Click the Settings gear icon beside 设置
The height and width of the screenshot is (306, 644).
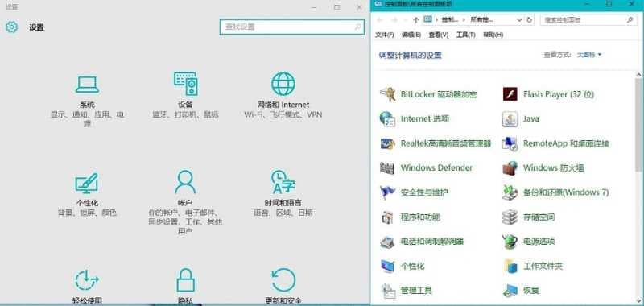pyautogui.click(x=12, y=27)
